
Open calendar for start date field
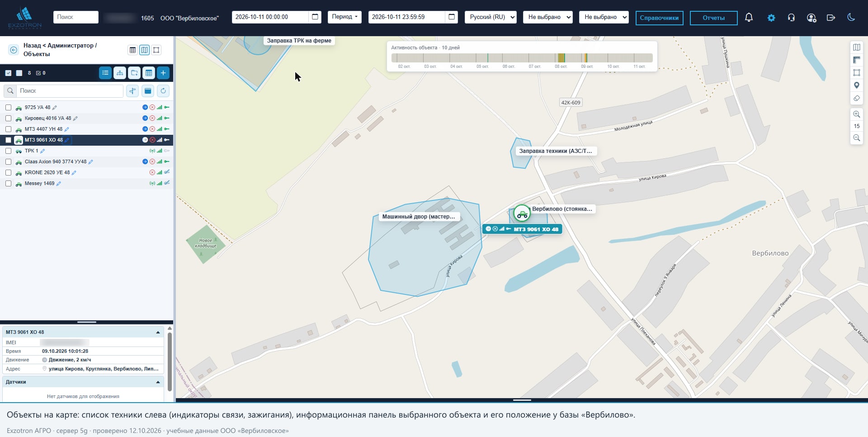pos(315,17)
